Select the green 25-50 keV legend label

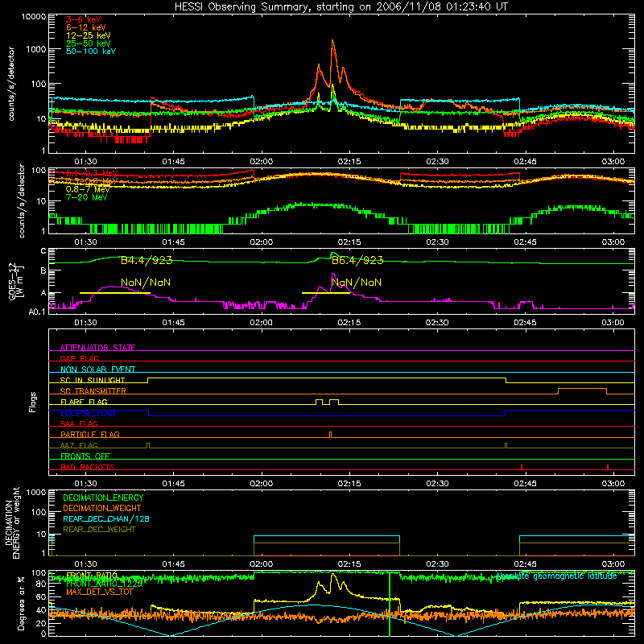click(x=88, y=43)
